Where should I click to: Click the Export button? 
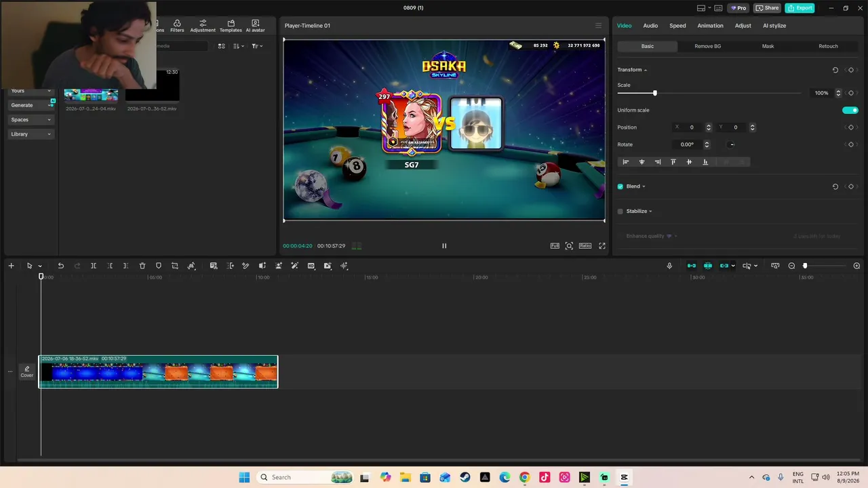tap(800, 8)
